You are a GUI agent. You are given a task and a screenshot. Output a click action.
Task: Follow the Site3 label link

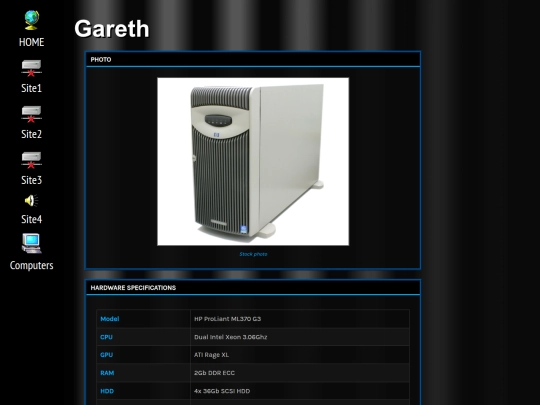tap(31, 180)
